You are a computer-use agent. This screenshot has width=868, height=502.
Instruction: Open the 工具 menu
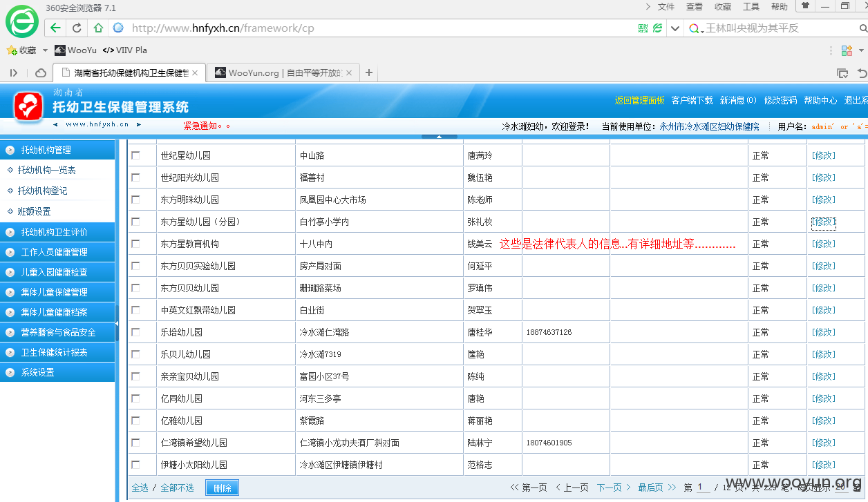751,6
